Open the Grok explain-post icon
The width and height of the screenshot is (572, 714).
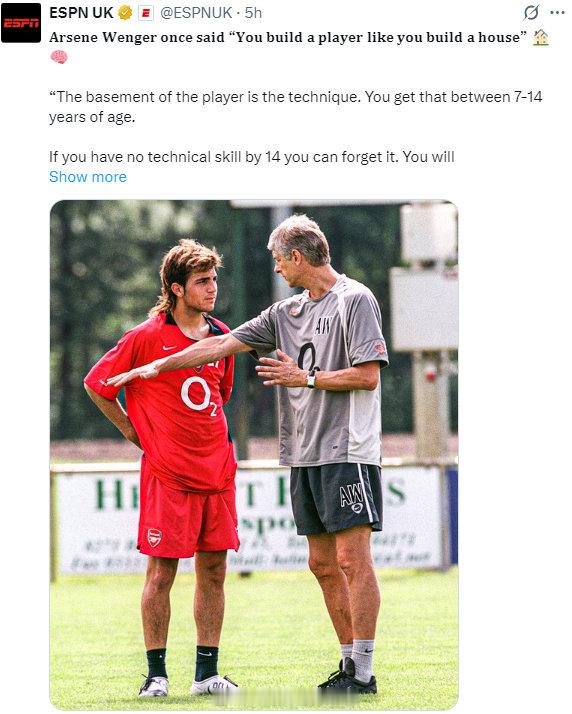tap(531, 13)
